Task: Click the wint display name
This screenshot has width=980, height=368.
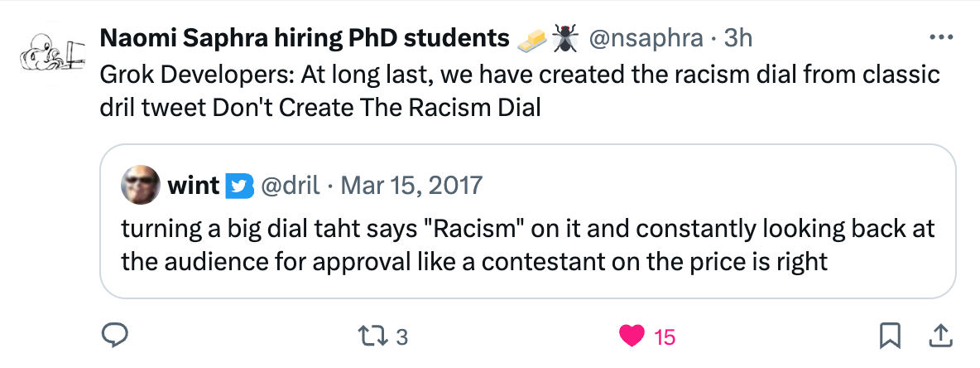Action: [193, 185]
